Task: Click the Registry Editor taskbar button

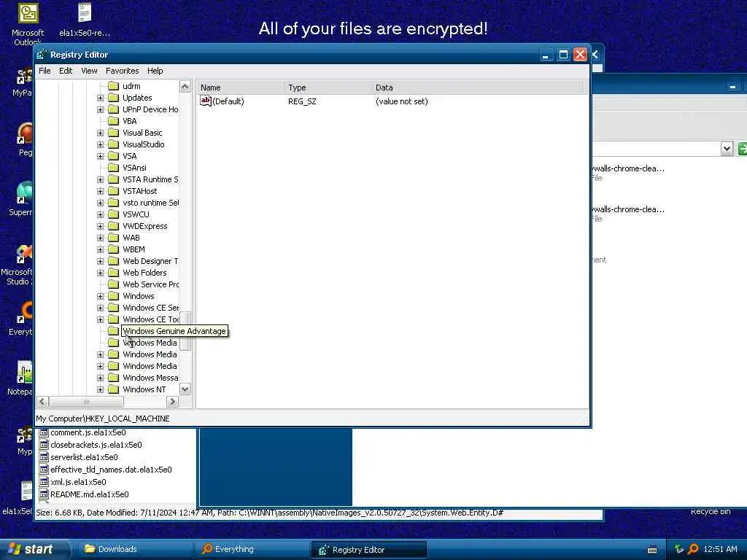Action: point(368,550)
